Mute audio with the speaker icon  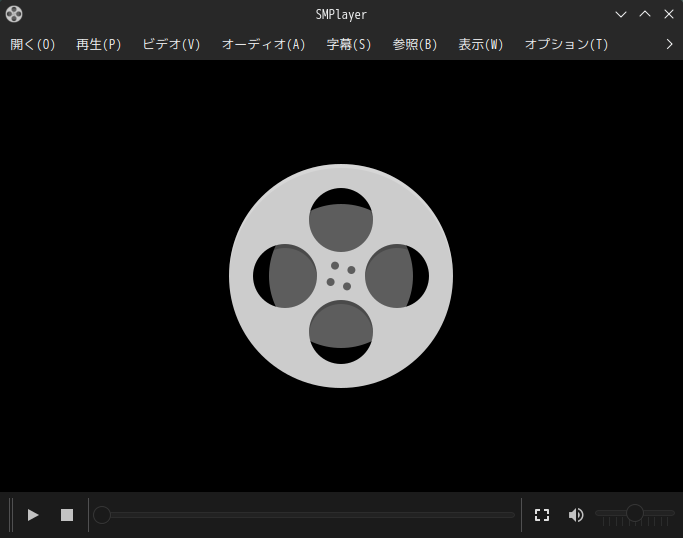click(576, 515)
